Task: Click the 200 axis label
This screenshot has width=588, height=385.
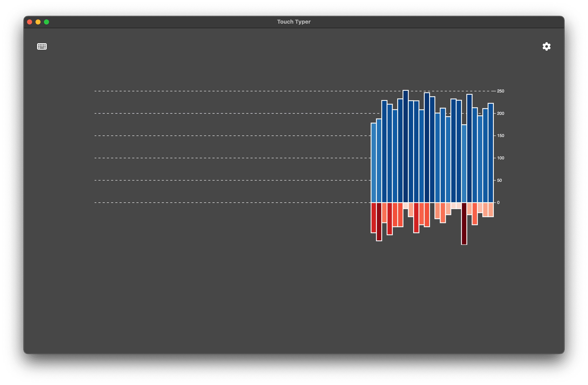Action: [x=500, y=113]
